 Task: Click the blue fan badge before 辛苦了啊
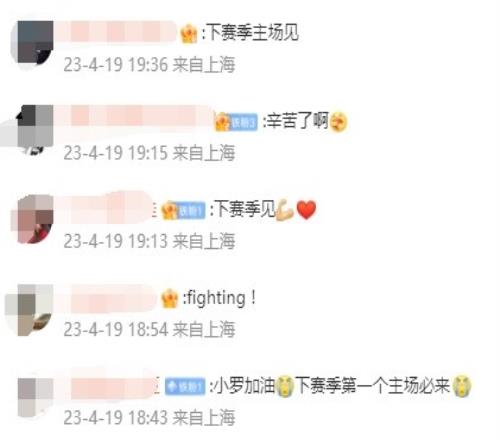(x=244, y=123)
